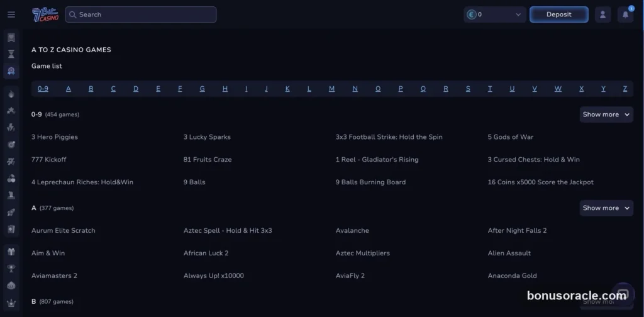The image size is (644, 317).
Task: Expand Show more for 0-9 games
Action: pos(606,114)
